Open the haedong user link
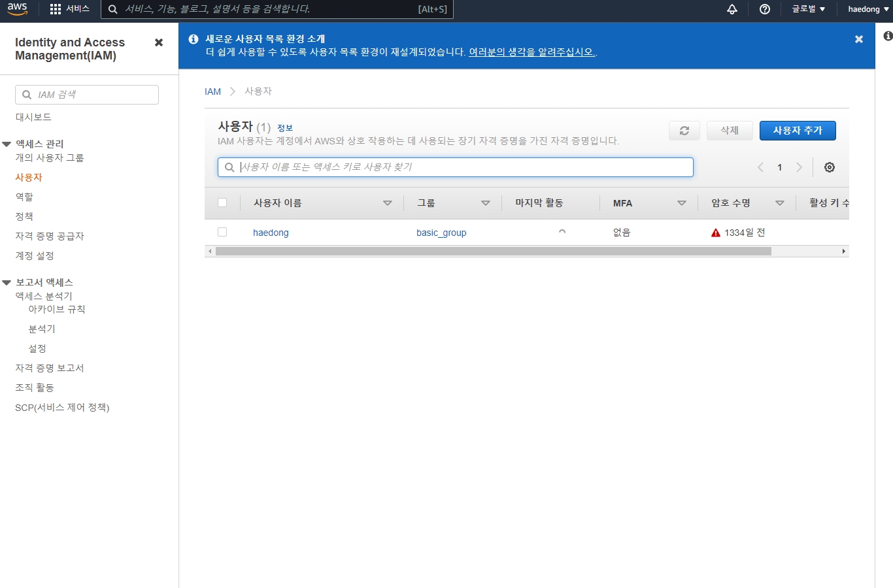The width and height of the screenshot is (893, 588). pyautogui.click(x=271, y=233)
